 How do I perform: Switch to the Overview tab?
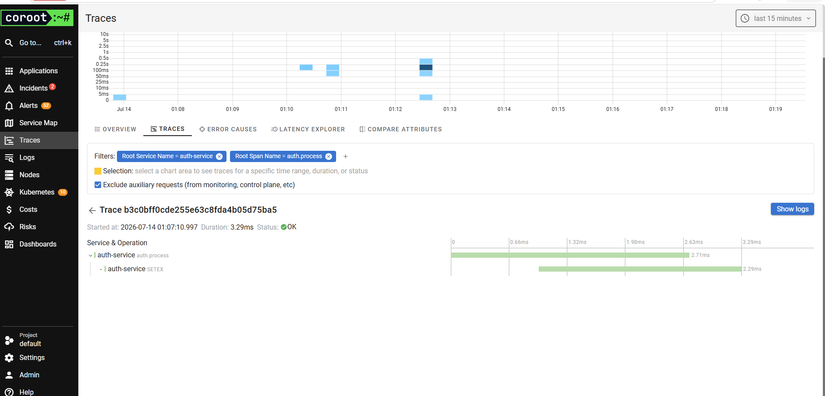(115, 129)
